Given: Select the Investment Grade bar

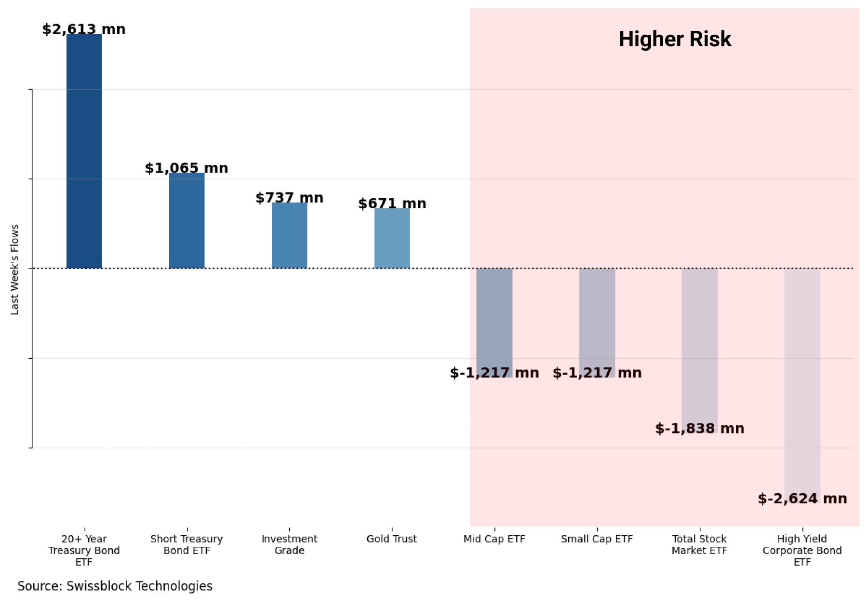Looking at the screenshot, I should 290,236.
